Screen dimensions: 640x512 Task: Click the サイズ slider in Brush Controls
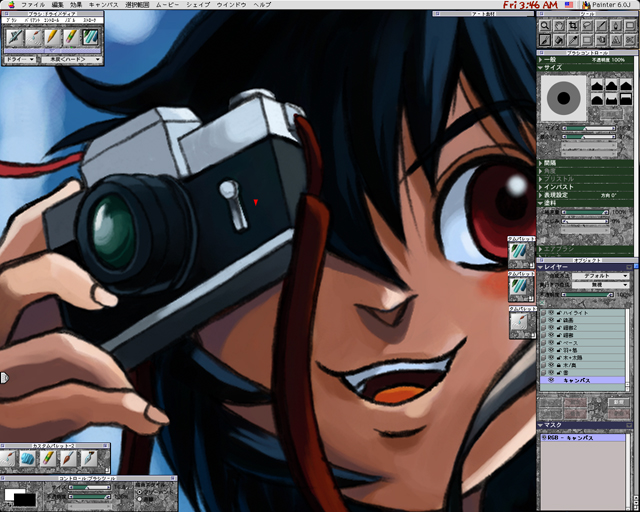(589, 128)
